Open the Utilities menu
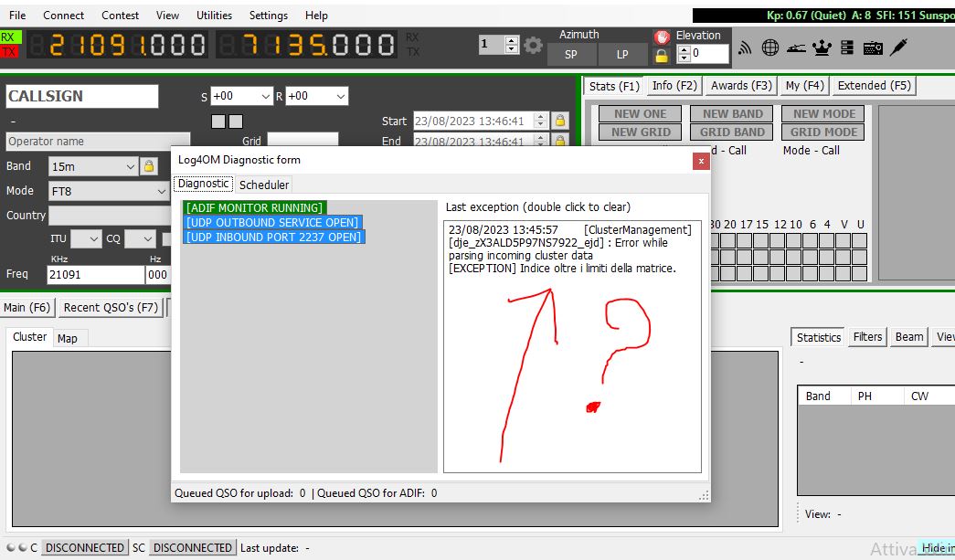The height and width of the screenshot is (560, 955). click(214, 16)
